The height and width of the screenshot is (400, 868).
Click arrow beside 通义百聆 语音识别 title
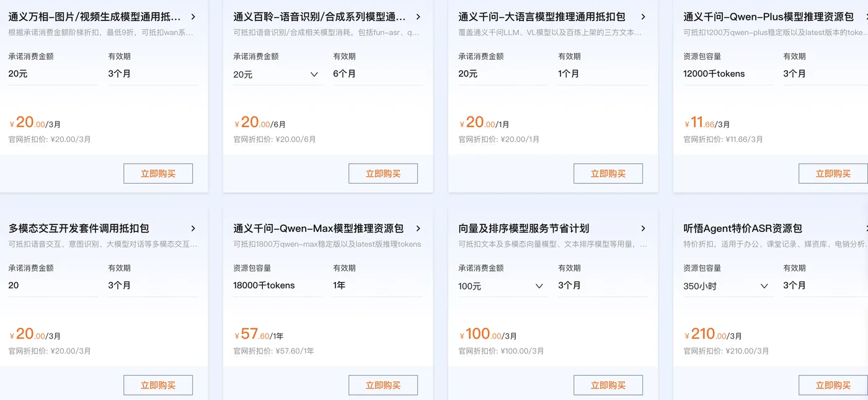tap(418, 17)
